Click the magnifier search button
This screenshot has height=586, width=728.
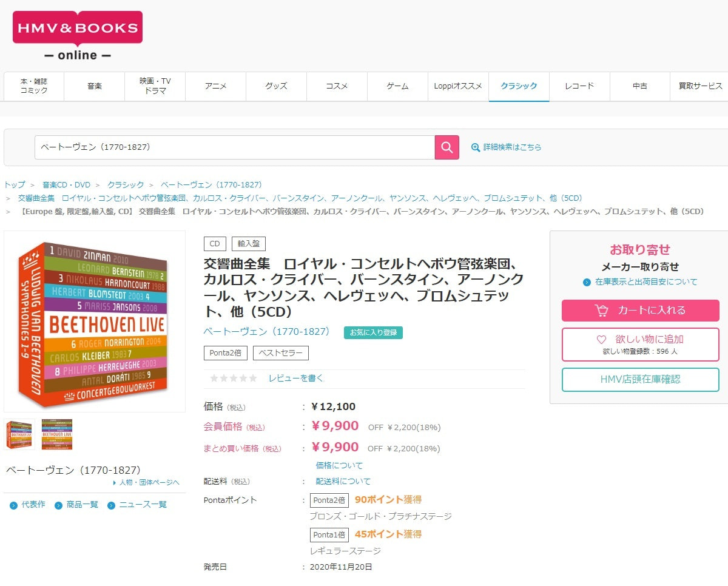click(447, 147)
